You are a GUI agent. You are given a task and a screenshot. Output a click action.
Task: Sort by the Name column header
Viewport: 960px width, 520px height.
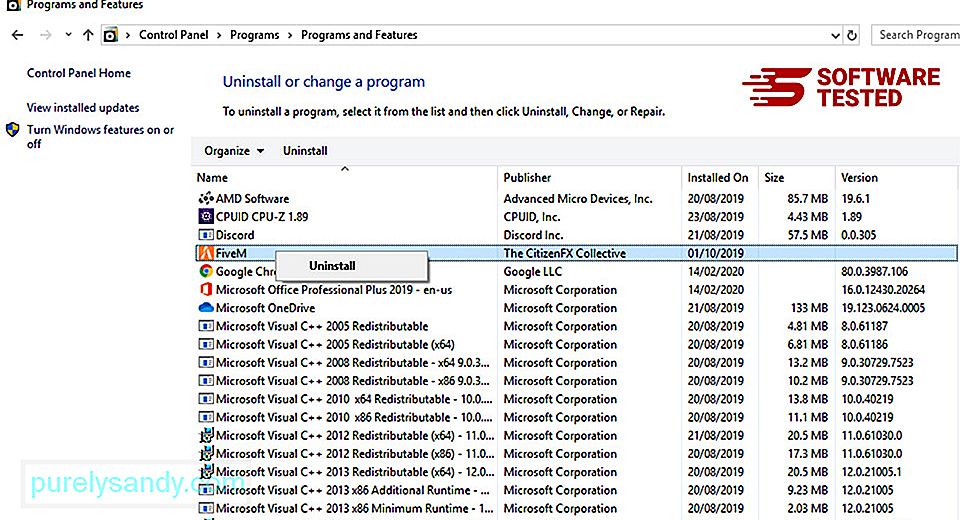[212, 178]
